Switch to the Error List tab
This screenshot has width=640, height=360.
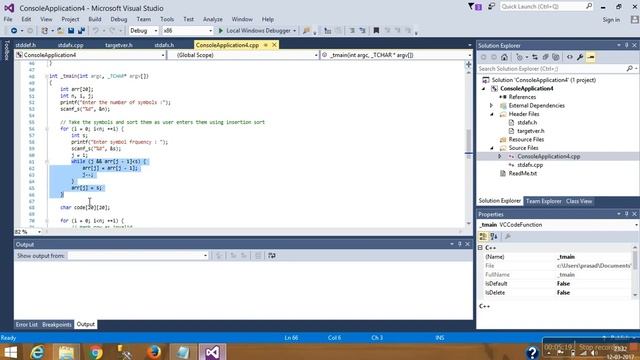(x=27, y=324)
